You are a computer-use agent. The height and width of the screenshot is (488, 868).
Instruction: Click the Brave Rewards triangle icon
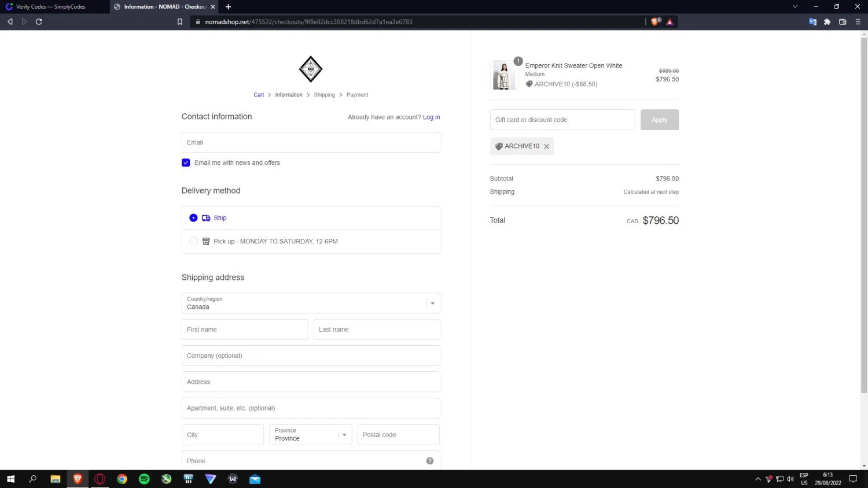(670, 22)
